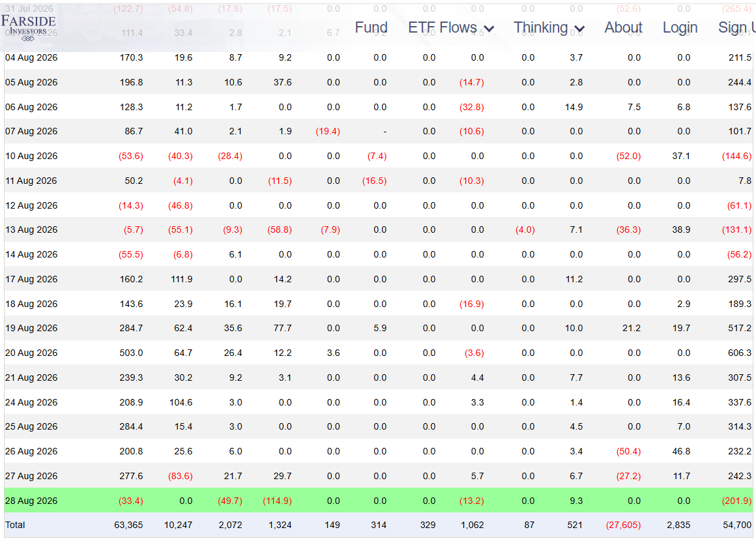Click the total value 54,700
The height and width of the screenshot is (545, 756).
(x=736, y=525)
